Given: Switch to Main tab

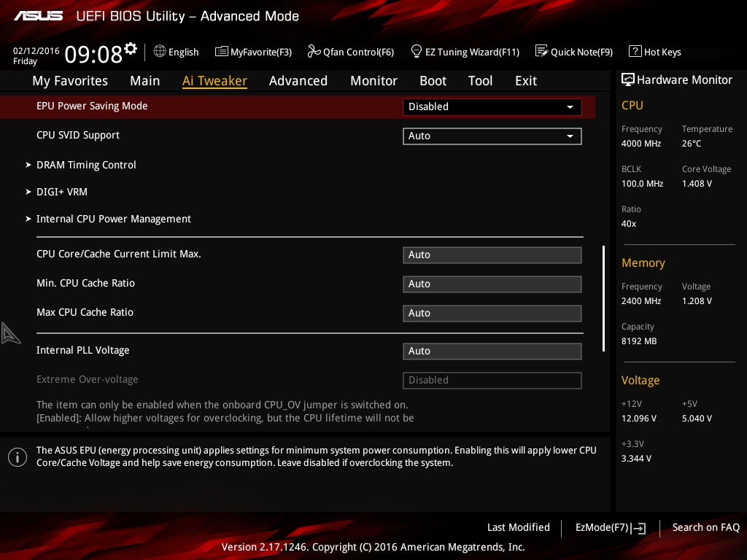Looking at the screenshot, I should (145, 81).
